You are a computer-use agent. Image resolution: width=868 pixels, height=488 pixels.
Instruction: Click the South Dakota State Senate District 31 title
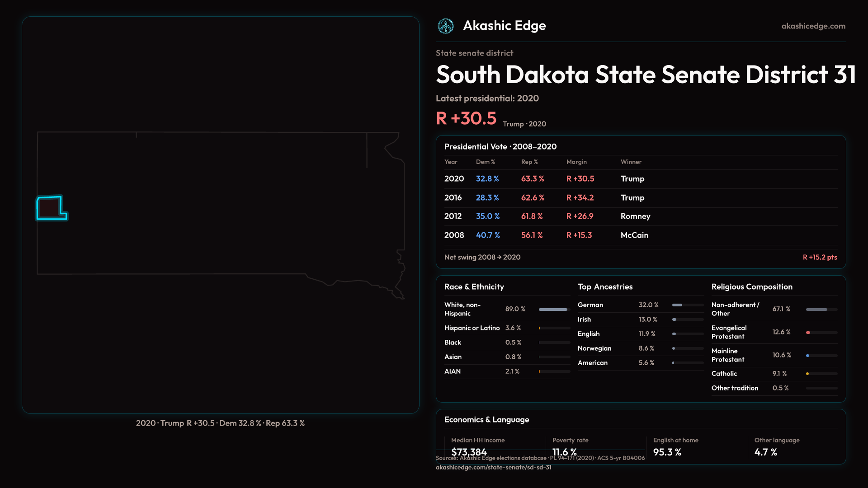coord(646,75)
